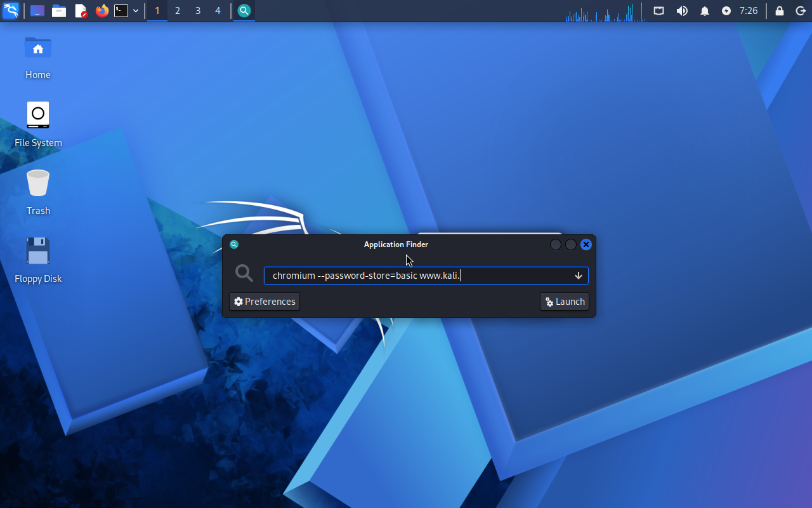Click the Show Desktop panel icon
The height and width of the screenshot is (508, 812).
37,11
